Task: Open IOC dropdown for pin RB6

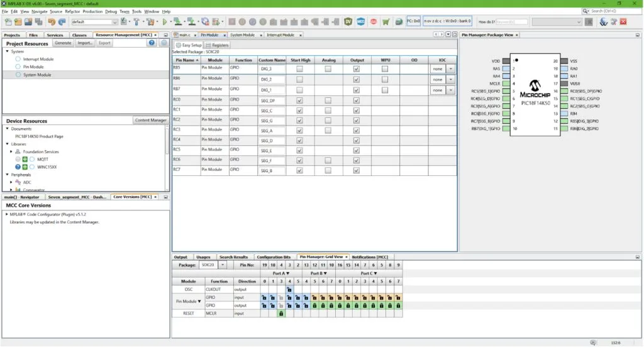Action: 450,80
